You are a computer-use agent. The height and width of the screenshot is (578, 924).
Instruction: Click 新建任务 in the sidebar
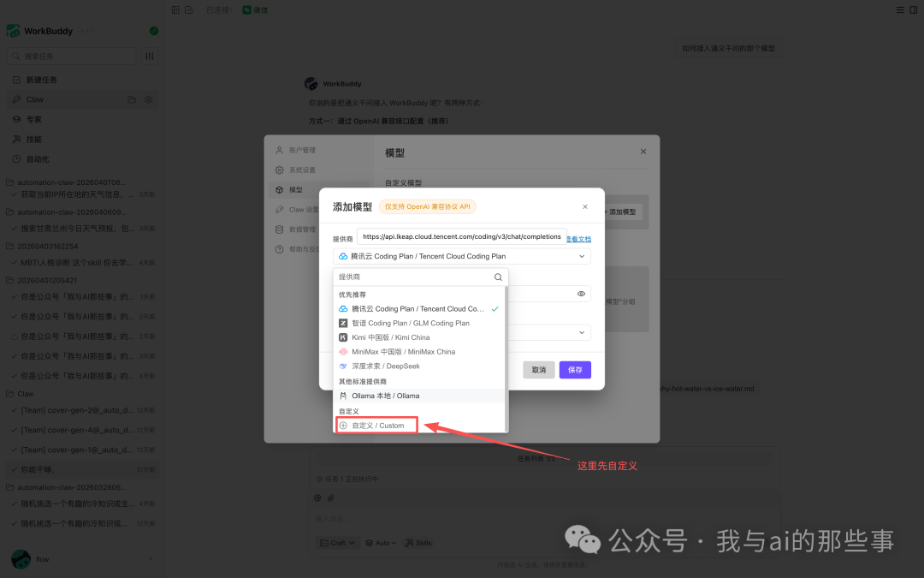pyautogui.click(x=82, y=80)
